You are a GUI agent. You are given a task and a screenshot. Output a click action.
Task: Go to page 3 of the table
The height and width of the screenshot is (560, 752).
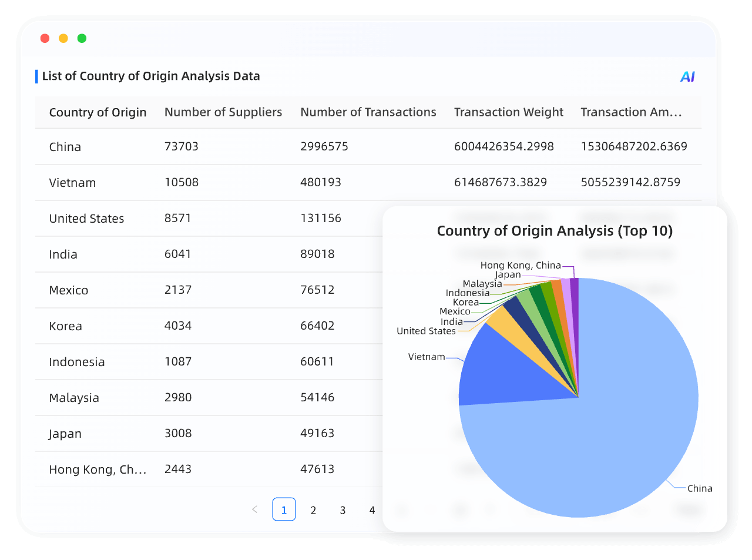(343, 509)
